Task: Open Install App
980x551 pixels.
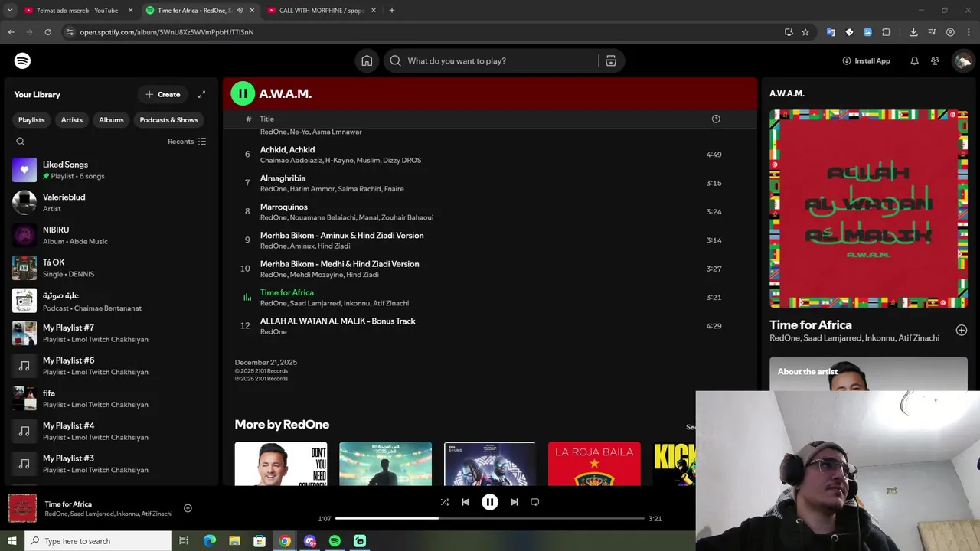Action: (866, 60)
